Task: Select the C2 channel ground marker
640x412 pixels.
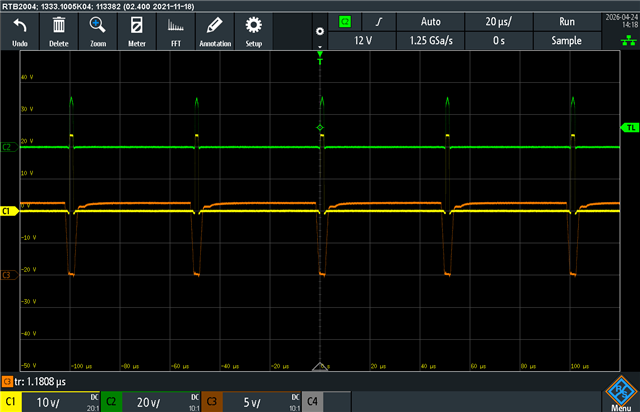Action: pyautogui.click(x=9, y=147)
